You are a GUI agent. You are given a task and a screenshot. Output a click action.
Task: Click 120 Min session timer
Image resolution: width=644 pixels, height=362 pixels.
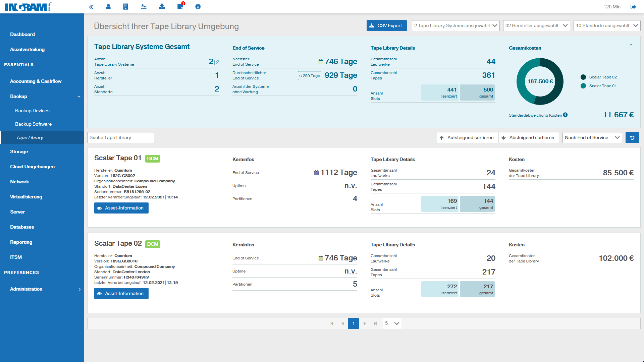(x=612, y=7)
